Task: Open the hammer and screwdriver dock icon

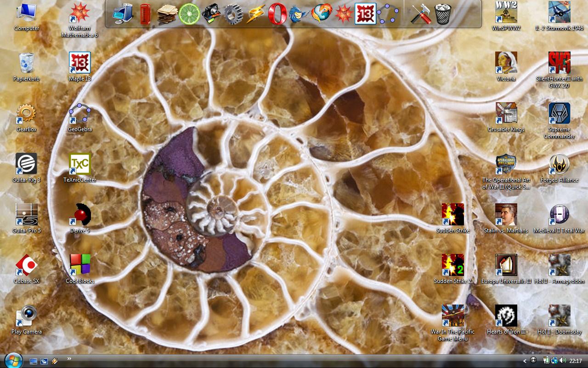Action: [420, 14]
